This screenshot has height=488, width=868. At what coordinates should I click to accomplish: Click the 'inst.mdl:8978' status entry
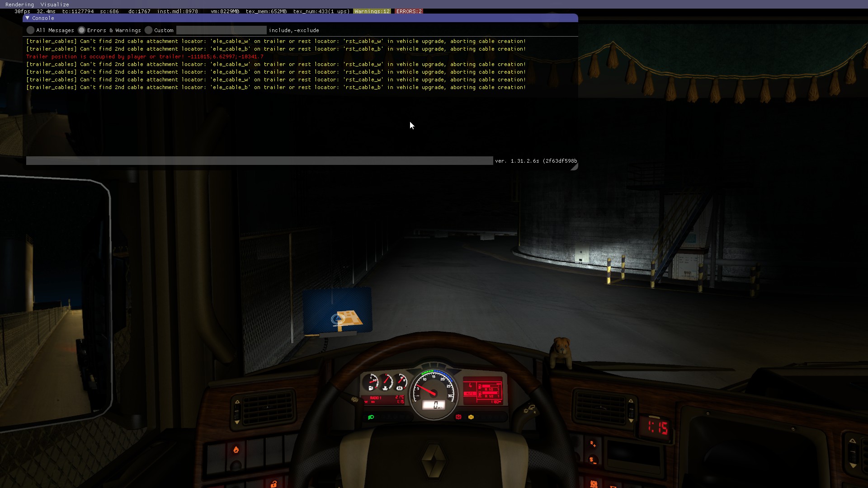point(178,11)
